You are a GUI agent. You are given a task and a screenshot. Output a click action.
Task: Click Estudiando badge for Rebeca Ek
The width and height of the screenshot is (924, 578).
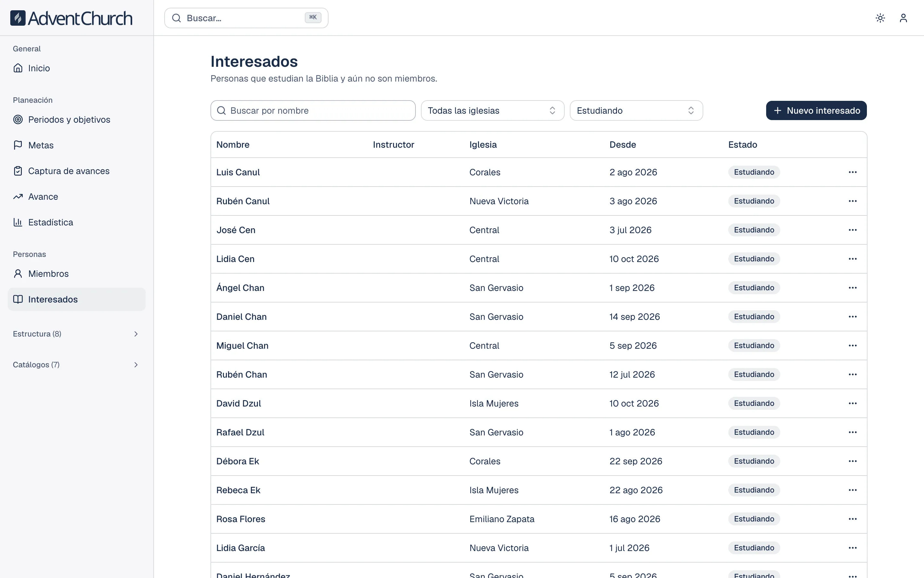[x=754, y=490]
